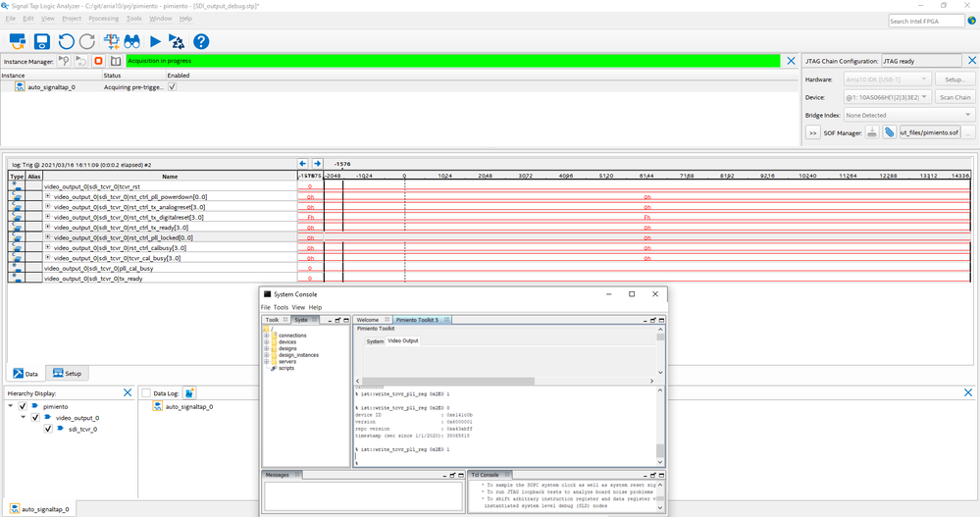Click the Search Intel FPGA field
Screen dimensions: 980x517
tap(926, 21)
